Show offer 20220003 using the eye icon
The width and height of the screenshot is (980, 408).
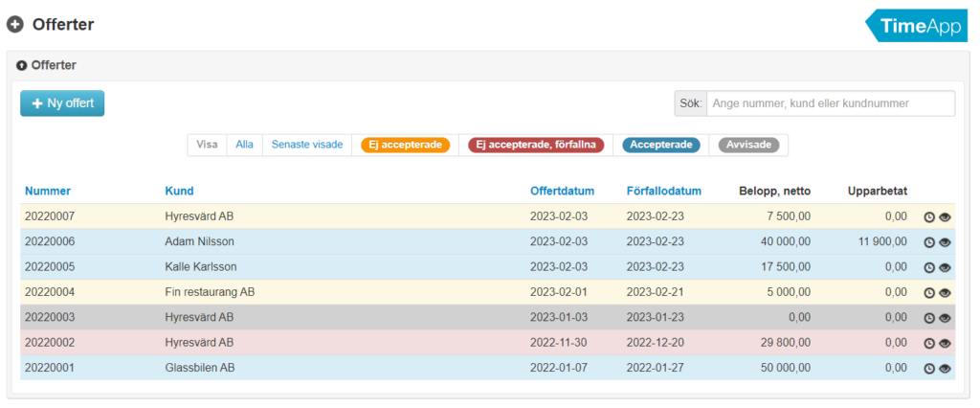tap(945, 318)
